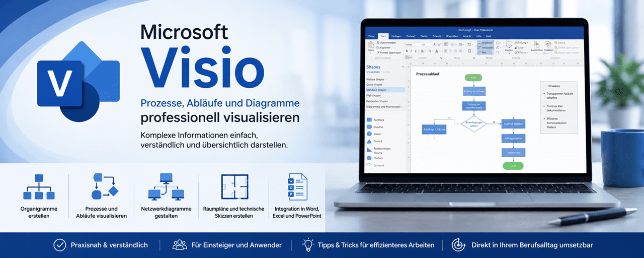Image resolution: width=644 pixels, height=258 pixels.
Task: Click the Ausschneiden scissors command
Action: (x=386, y=43)
